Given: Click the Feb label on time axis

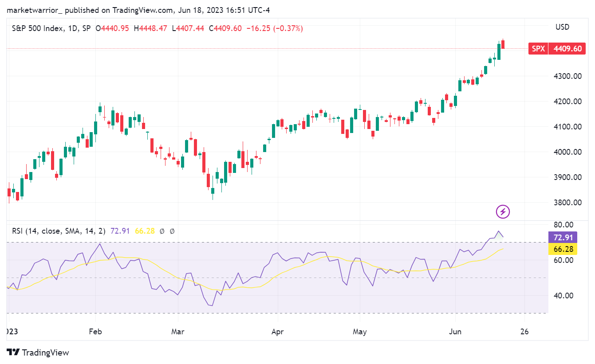Looking at the screenshot, I should point(95,332).
